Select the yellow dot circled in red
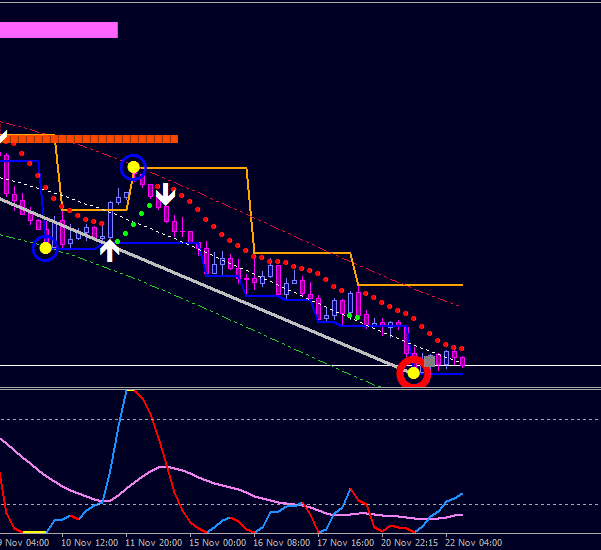Screen dimensions: 601x550 click(x=413, y=373)
